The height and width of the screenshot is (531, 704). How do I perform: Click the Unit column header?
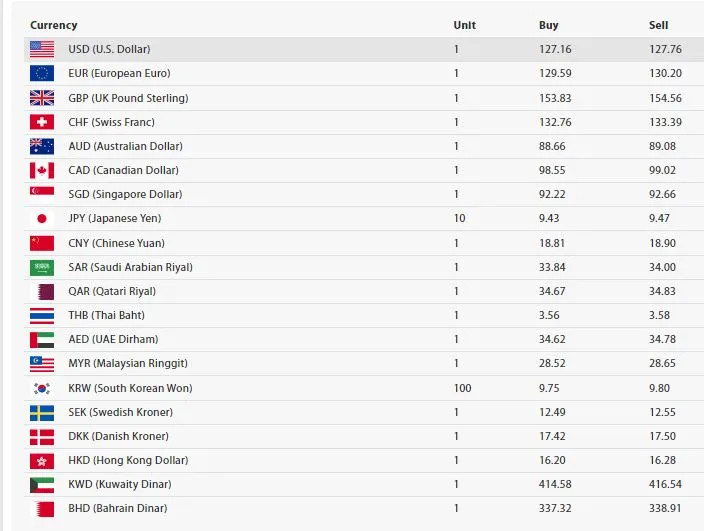[464, 25]
